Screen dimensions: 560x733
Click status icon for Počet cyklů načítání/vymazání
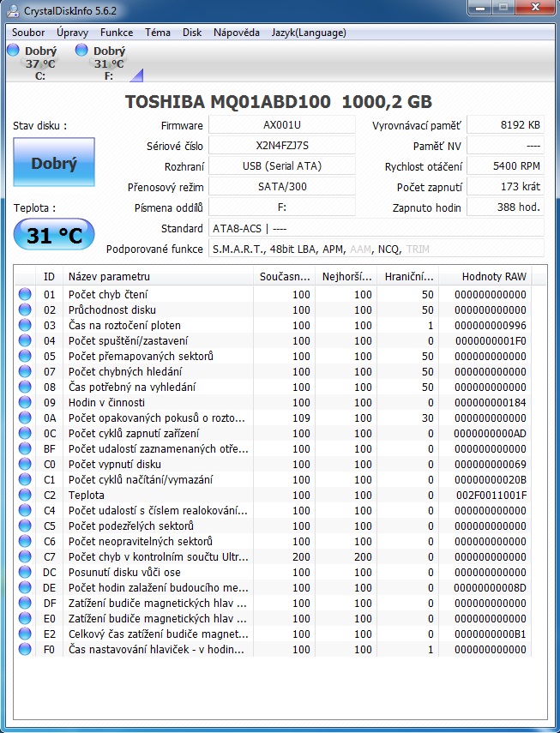[25, 479]
